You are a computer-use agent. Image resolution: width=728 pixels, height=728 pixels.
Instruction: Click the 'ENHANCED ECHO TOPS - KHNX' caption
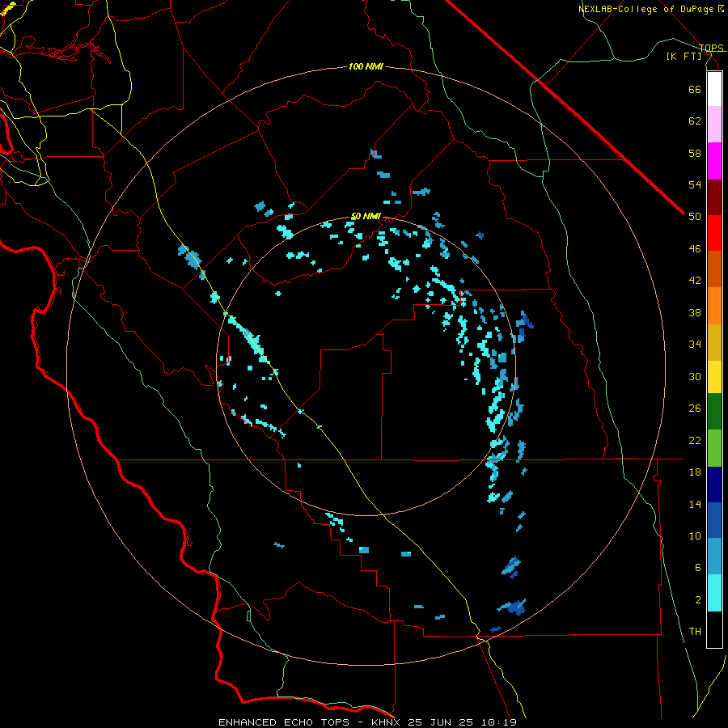(312, 722)
